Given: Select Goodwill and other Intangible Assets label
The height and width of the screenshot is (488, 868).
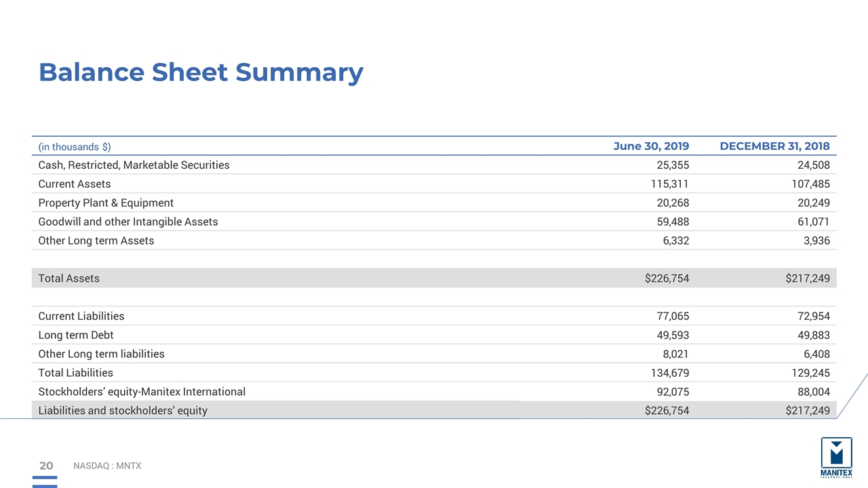Looking at the screenshot, I should click(128, 222).
